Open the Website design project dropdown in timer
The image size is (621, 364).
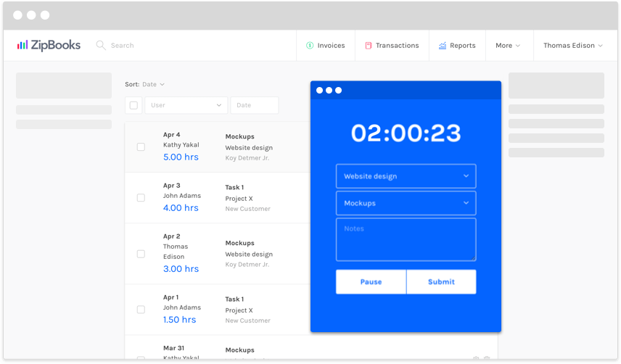(x=406, y=176)
